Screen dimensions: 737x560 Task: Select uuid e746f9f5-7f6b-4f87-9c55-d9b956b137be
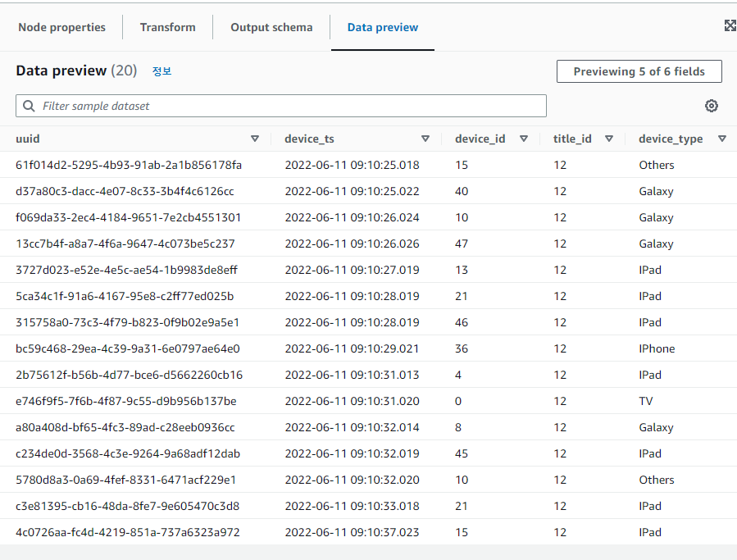[126, 401]
